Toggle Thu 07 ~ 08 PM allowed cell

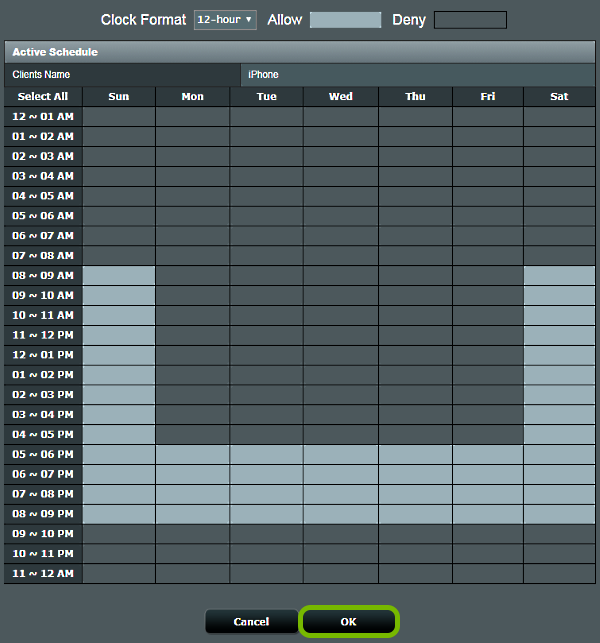415,494
